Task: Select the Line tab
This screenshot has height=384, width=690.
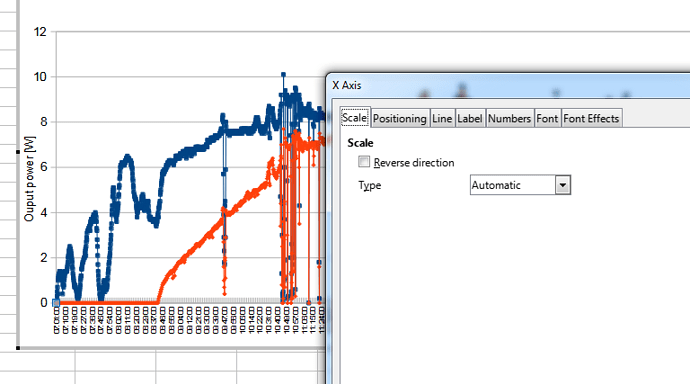Action: click(442, 119)
